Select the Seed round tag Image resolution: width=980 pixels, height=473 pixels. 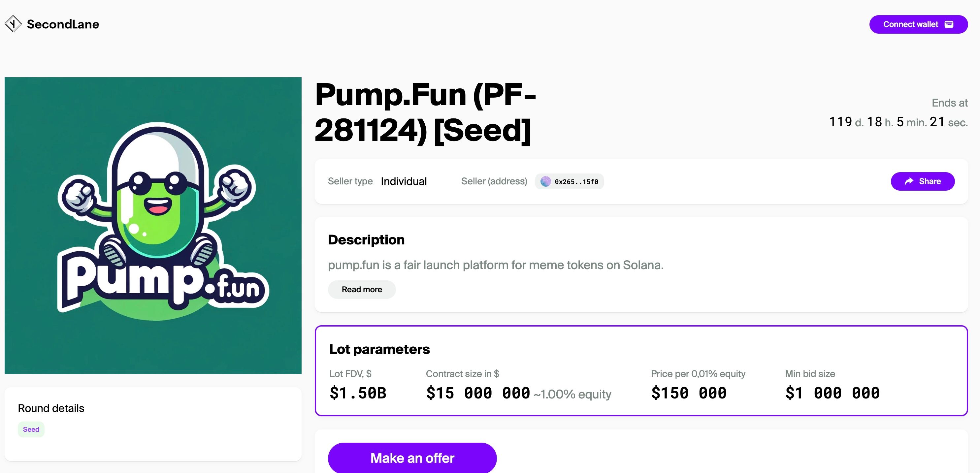31,429
